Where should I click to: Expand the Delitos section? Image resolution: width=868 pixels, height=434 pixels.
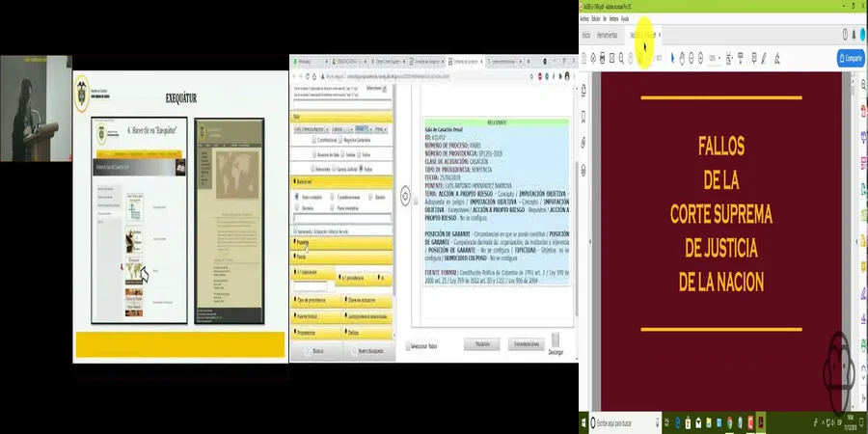[x=367, y=334]
